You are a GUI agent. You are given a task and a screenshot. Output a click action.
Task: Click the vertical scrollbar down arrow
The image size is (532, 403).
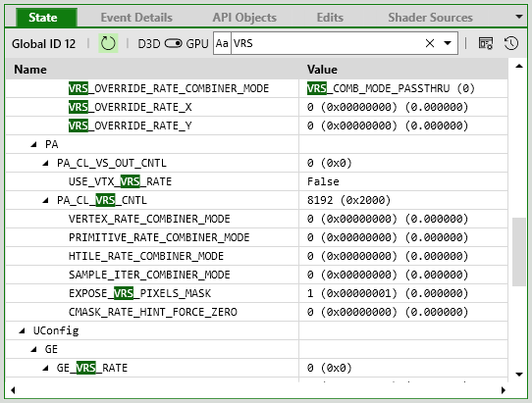519,375
